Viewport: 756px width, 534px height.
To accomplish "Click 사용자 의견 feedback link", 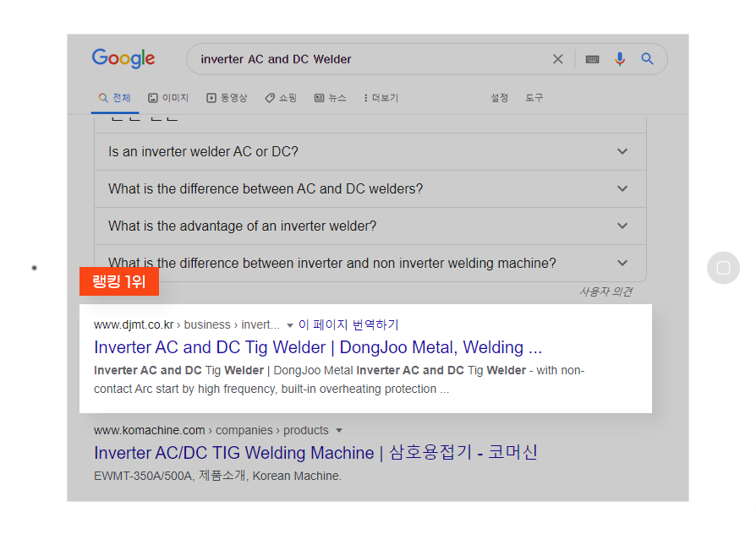I will click(x=606, y=292).
